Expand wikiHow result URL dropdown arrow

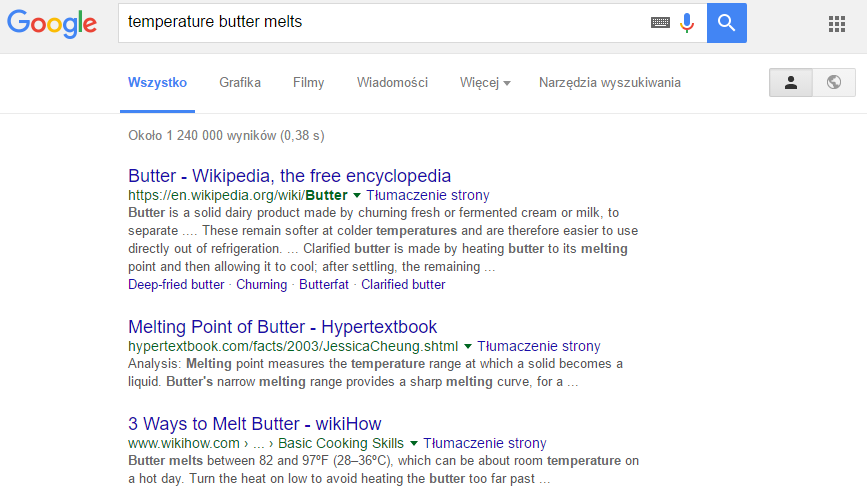click(414, 443)
